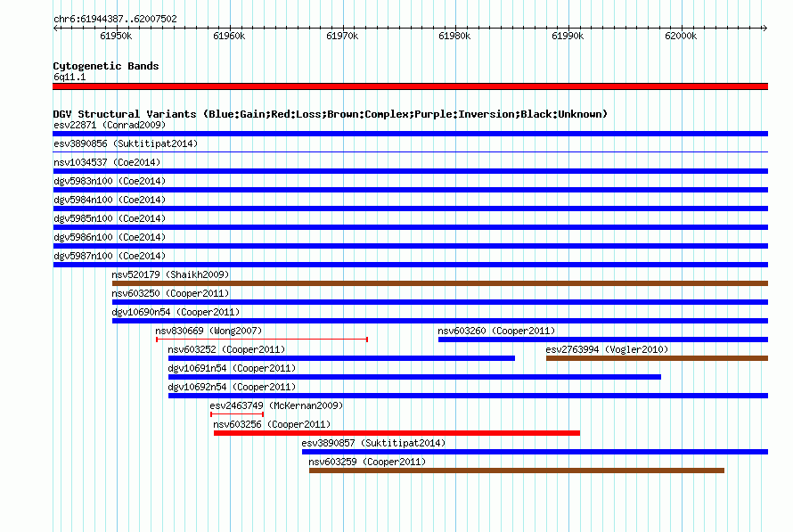Image resolution: width=793 pixels, height=532 pixels.
Task: Click the esv22871 (Conrad2009) blue gain bar
Action: [x=410, y=134]
